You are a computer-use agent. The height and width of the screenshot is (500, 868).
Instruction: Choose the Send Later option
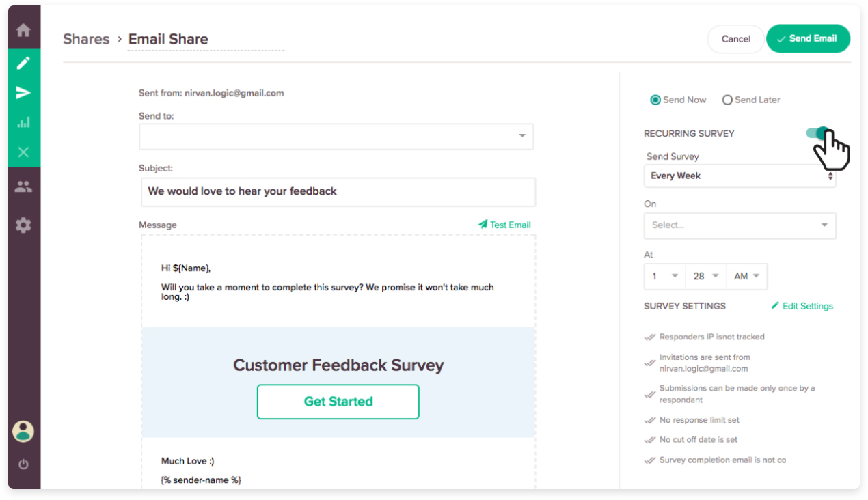pyautogui.click(x=727, y=99)
